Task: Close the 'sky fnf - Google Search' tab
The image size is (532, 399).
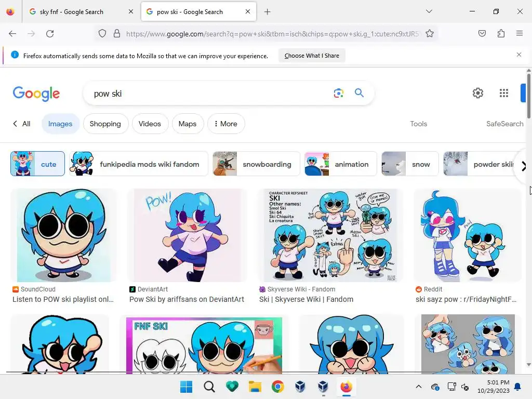Action: [x=131, y=11]
